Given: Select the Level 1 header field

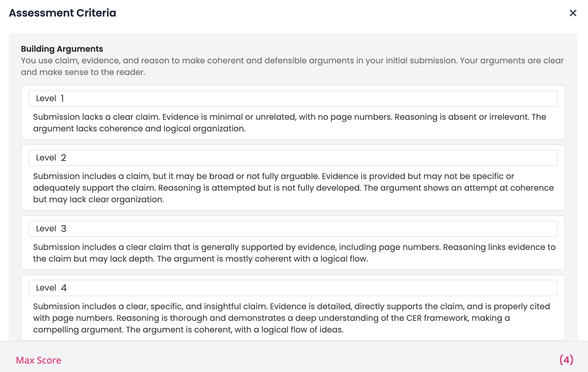Looking at the screenshot, I should coord(293,99).
